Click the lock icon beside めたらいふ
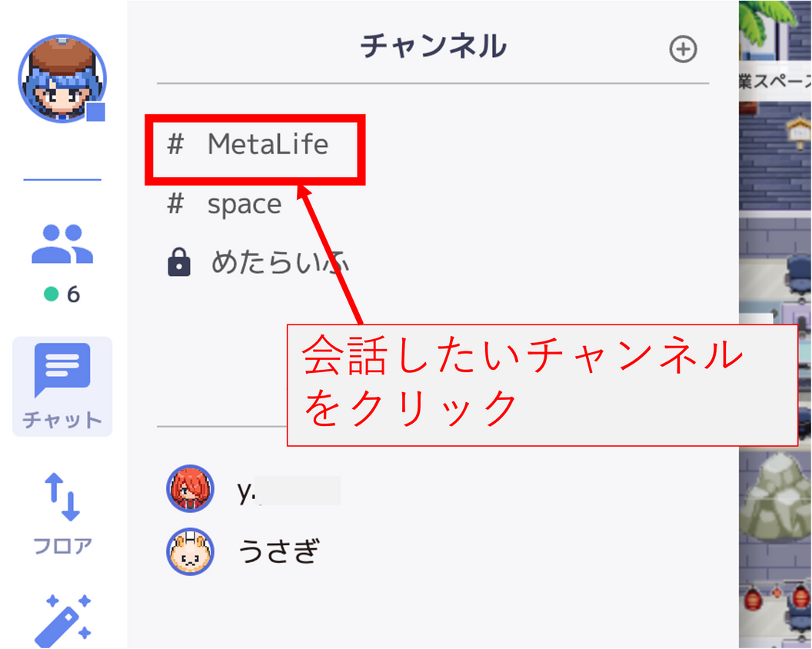Image resolution: width=812 pixels, height=649 pixels. pyautogui.click(x=179, y=262)
